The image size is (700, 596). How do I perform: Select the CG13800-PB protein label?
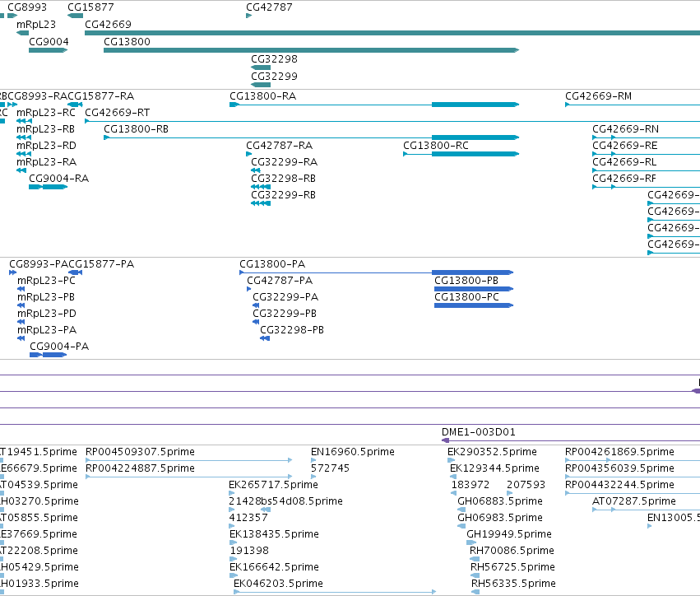(466, 281)
